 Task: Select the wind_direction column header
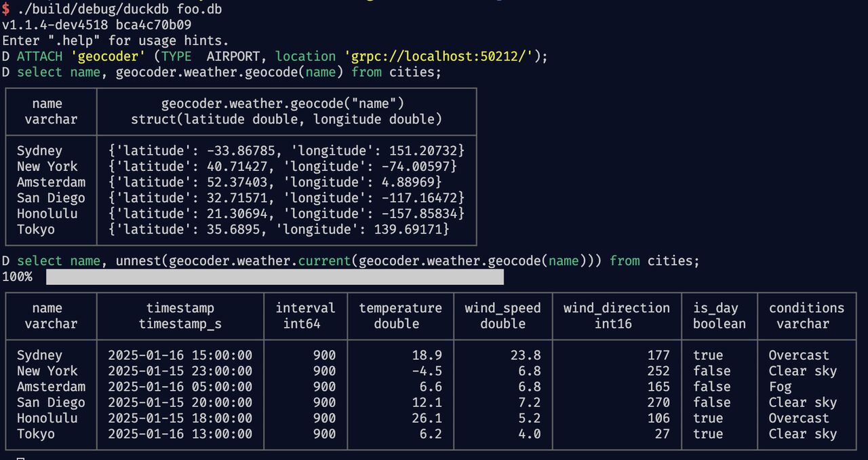click(x=616, y=308)
